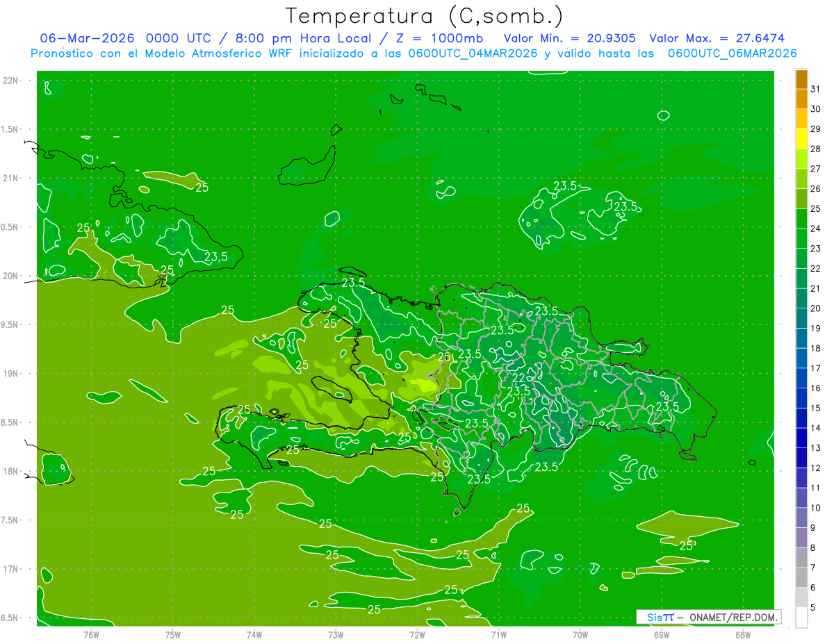
Task: Click the 21N latitude axis label
Action: (x=11, y=178)
